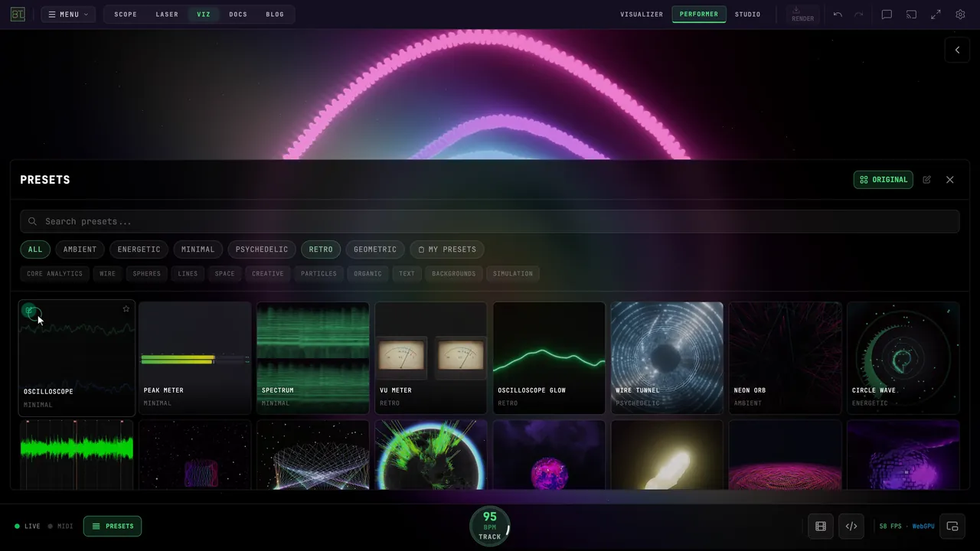Favorite the Oscilloscope preset with the star
The width and height of the screenshot is (980, 551).
(x=126, y=309)
